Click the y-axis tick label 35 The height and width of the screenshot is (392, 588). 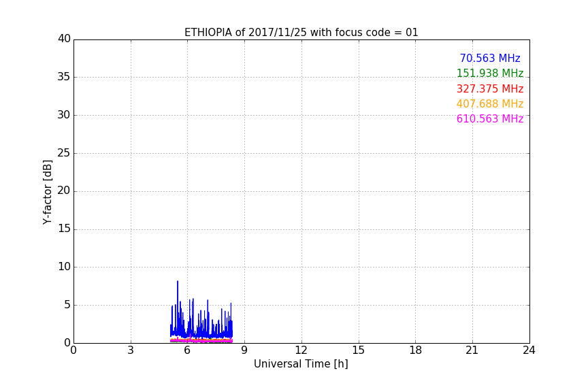tap(64, 77)
